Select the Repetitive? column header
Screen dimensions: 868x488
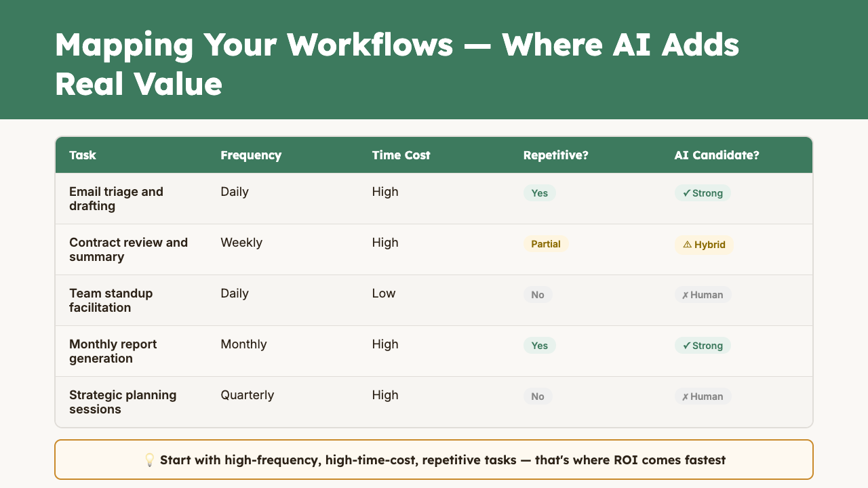coord(555,155)
